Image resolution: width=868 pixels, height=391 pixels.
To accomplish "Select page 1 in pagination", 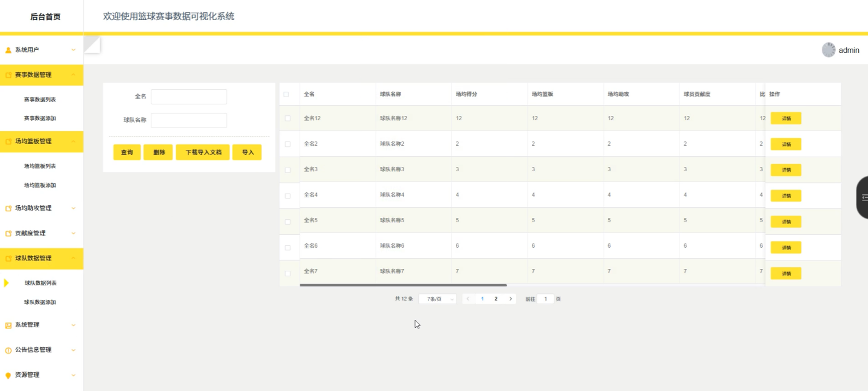I will pyautogui.click(x=483, y=299).
